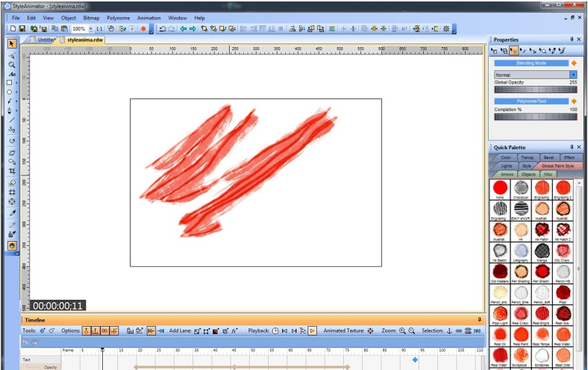Toggle the Blending Mode orange diamond keyframe

573,63
